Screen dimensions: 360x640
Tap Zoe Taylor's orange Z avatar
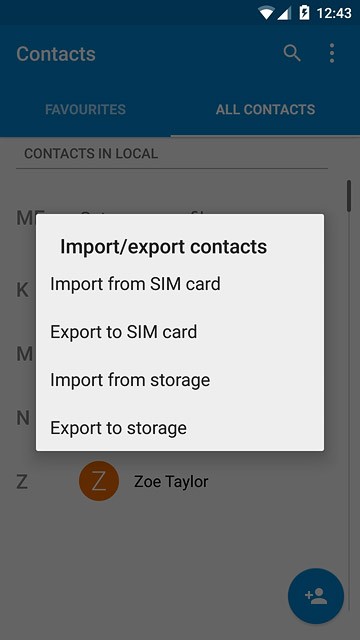(x=99, y=481)
